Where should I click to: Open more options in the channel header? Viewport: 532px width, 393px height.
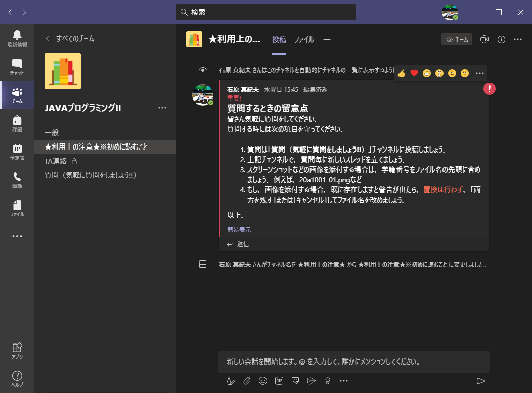pos(518,39)
